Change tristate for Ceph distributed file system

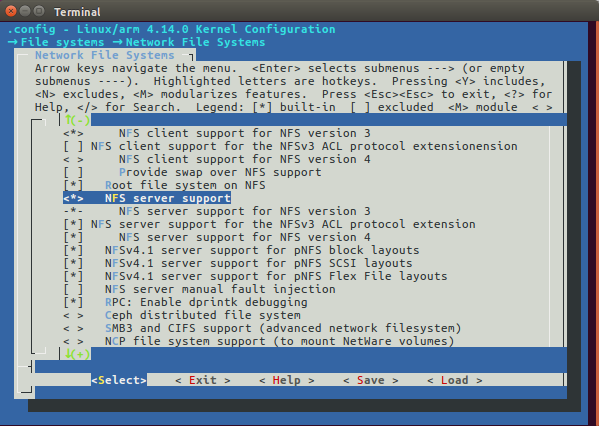(73, 315)
